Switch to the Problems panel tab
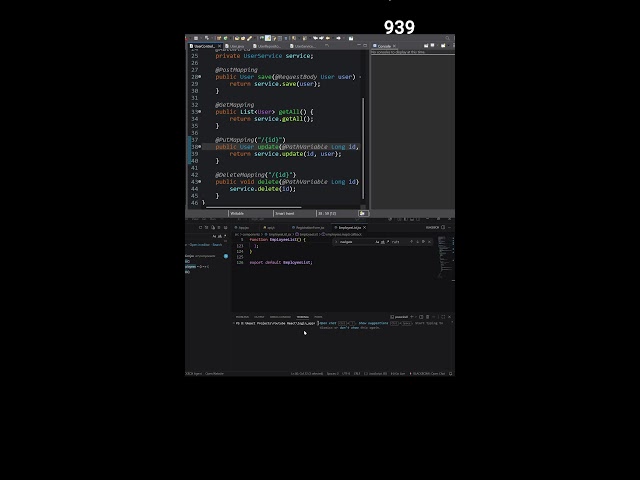640x480 pixels. click(242, 317)
